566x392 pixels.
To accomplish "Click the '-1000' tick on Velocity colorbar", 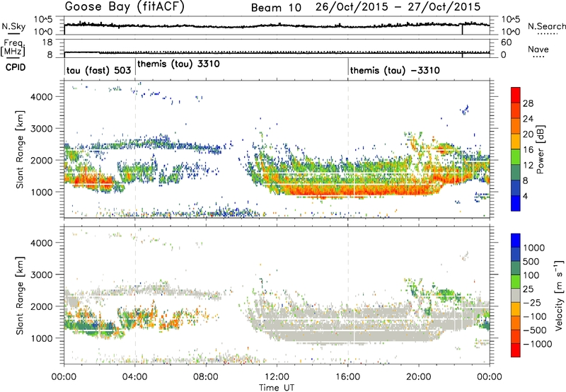I will [537, 344].
